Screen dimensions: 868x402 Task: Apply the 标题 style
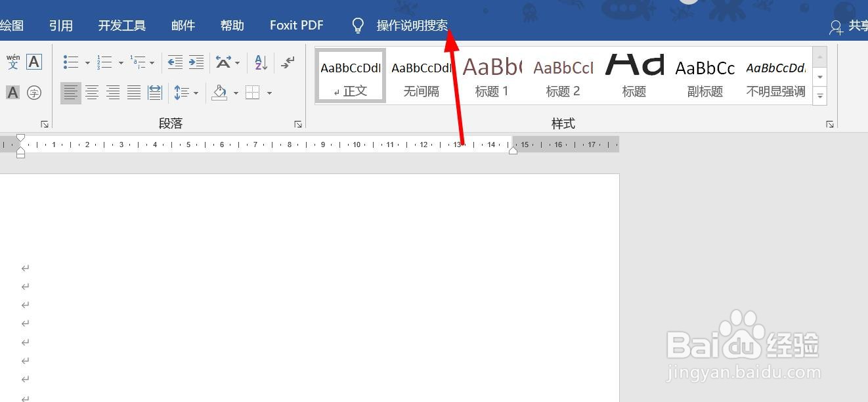(x=634, y=76)
